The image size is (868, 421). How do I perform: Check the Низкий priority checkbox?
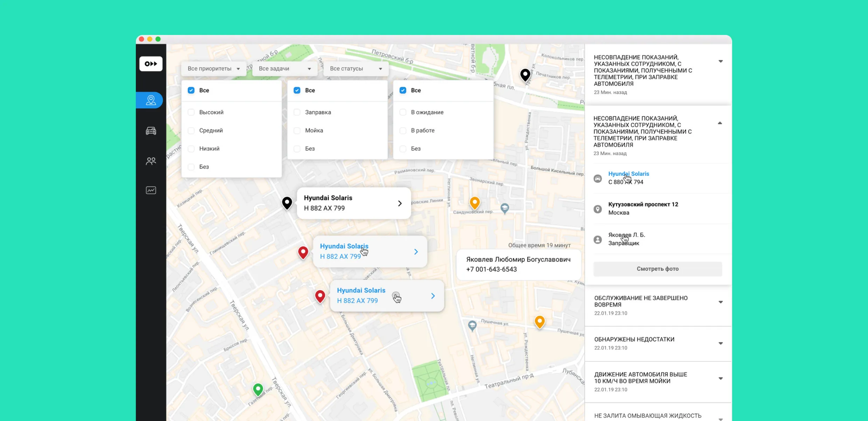(x=191, y=149)
